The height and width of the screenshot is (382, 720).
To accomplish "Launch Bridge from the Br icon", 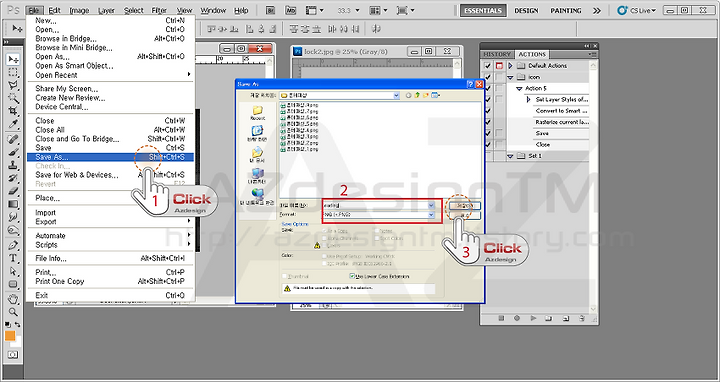I will point(270,10).
